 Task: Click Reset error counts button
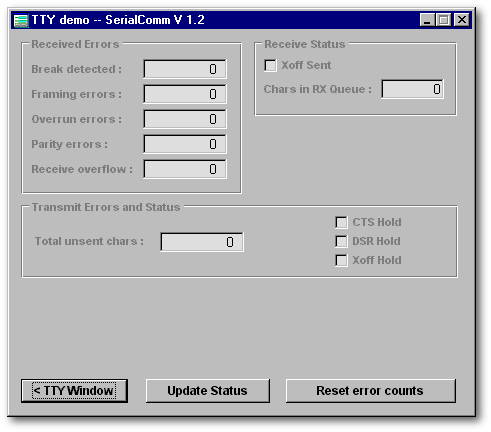click(371, 391)
